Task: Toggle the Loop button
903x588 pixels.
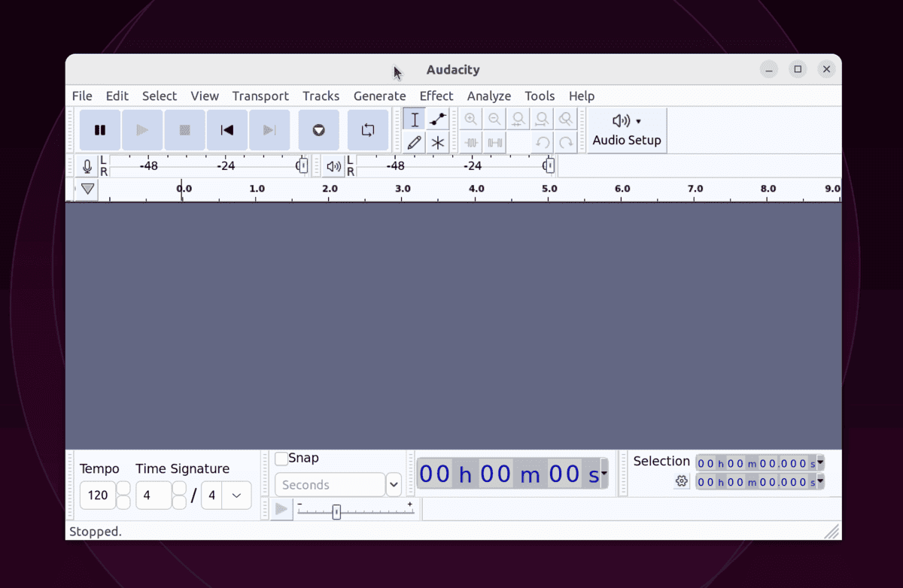Action: click(368, 130)
